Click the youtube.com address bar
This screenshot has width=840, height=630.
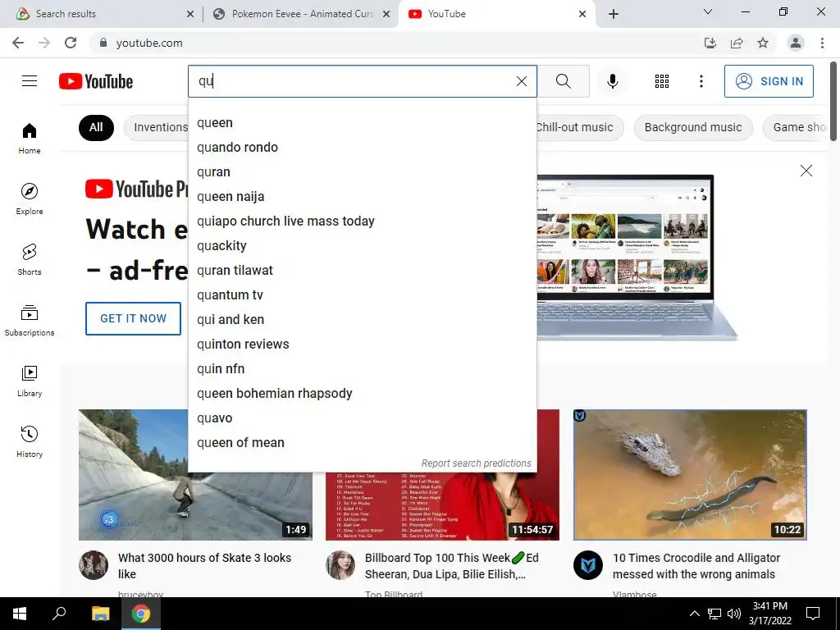[396, 43]
